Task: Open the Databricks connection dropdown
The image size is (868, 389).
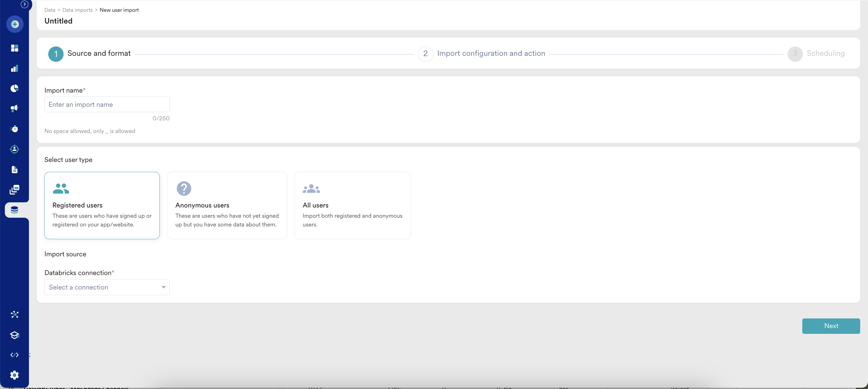Action: (107, 287)
